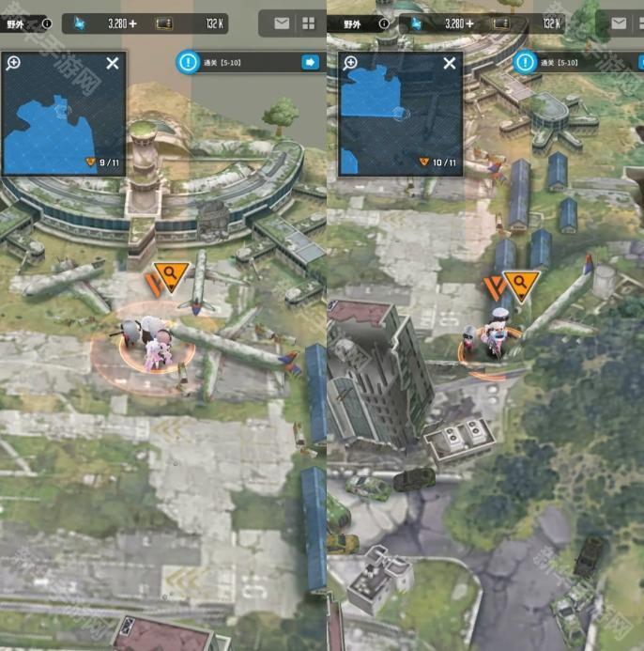Zoom the minimap showing 9/11

(x=13, y=63)
